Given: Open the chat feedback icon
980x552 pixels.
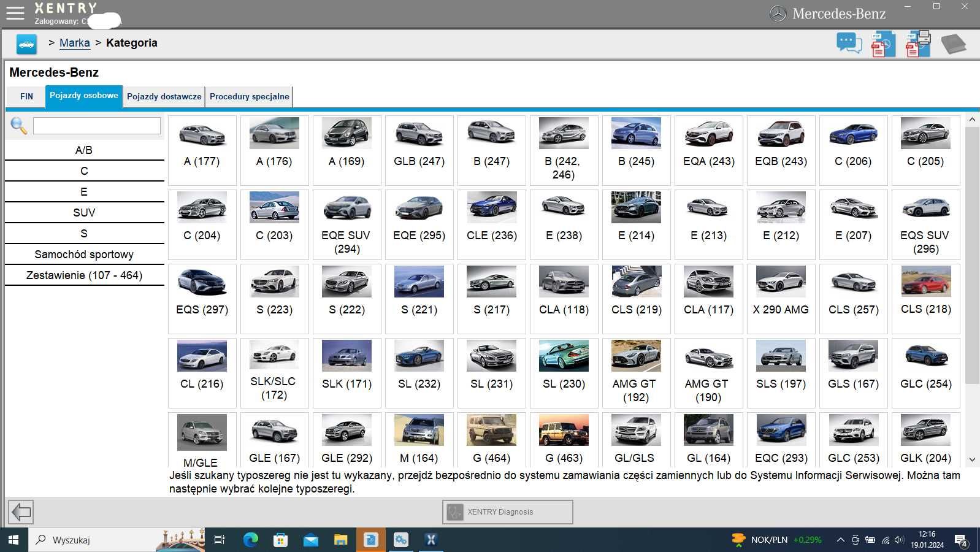Looking at the screenshot, I should tap(849, 44).
